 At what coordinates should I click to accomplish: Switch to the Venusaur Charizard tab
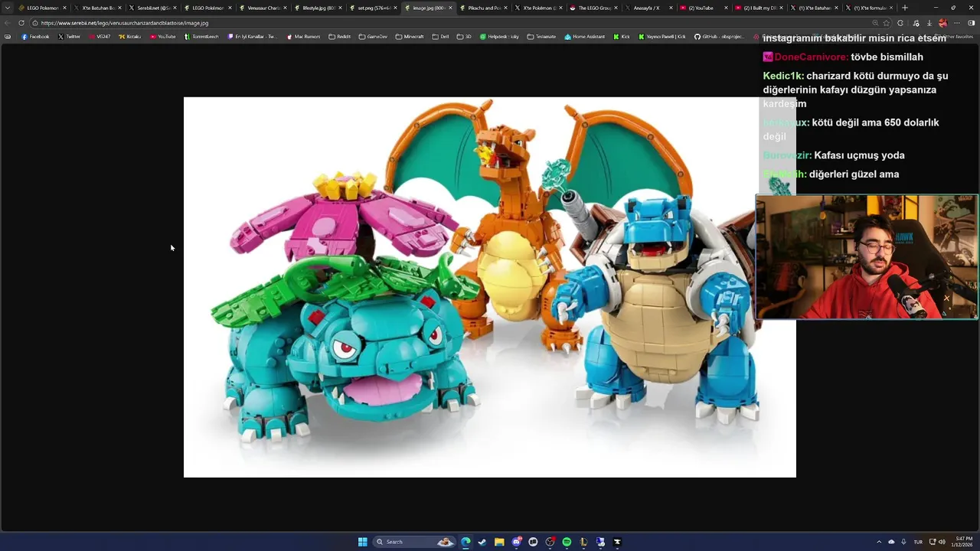(263, 8)
